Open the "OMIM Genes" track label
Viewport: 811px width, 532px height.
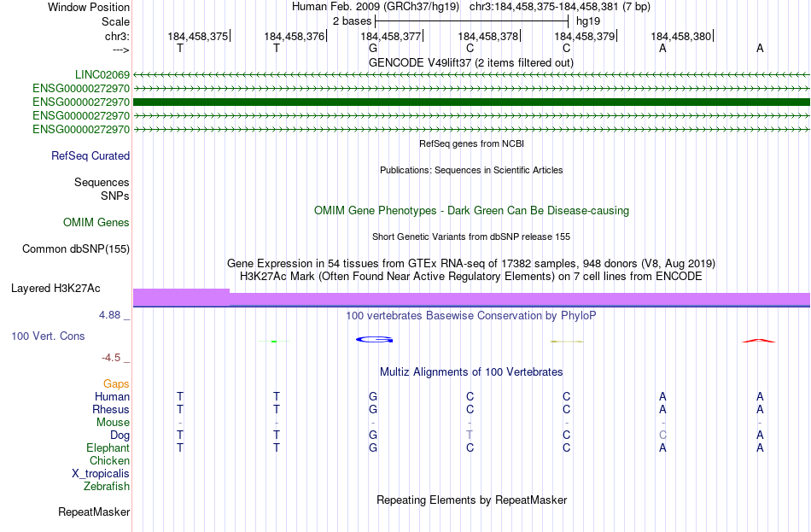(96, 223)
